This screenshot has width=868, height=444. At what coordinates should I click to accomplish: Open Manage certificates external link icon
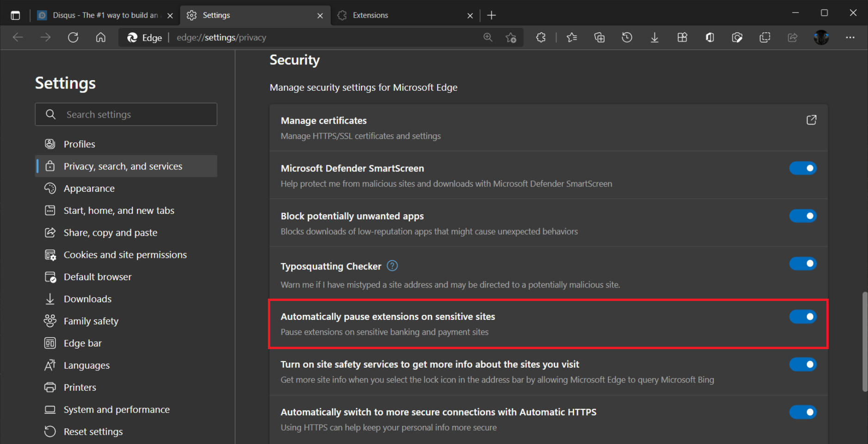(x=811, y=120)
